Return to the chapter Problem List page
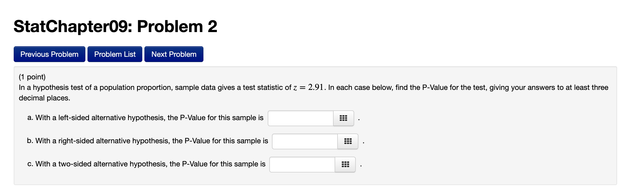 (115, 54)
